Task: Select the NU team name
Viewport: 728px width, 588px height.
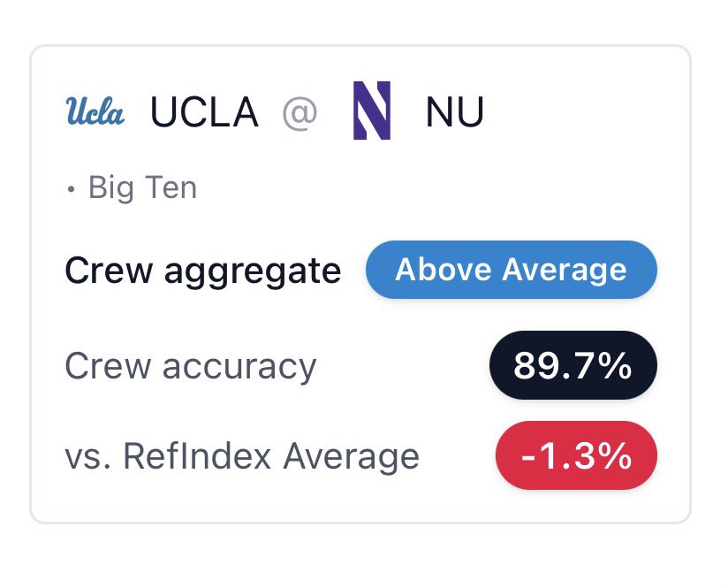Action: 454,111
